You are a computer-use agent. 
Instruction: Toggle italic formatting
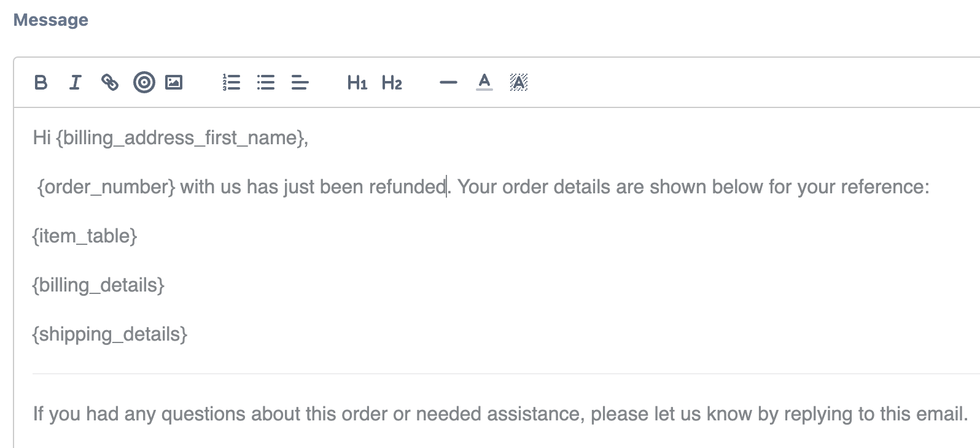coord(74,83)
